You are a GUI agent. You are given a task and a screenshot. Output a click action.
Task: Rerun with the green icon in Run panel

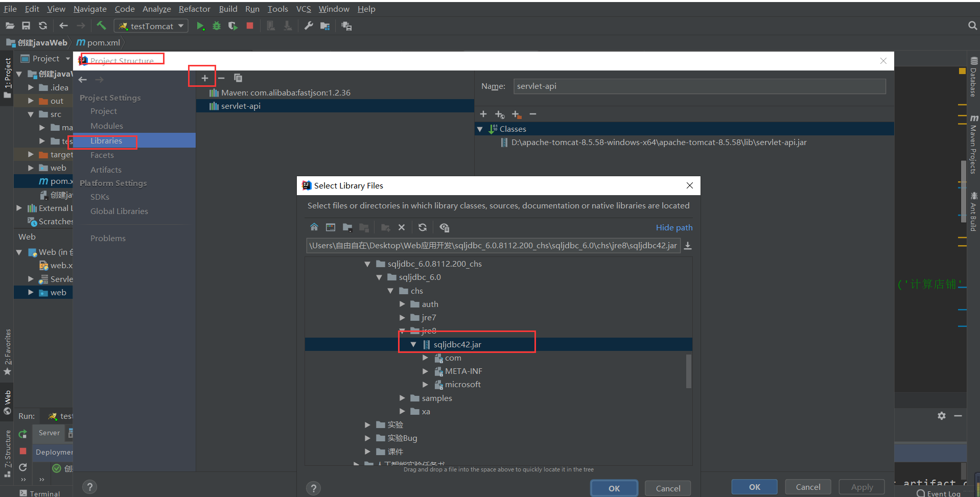pos(23,434)
